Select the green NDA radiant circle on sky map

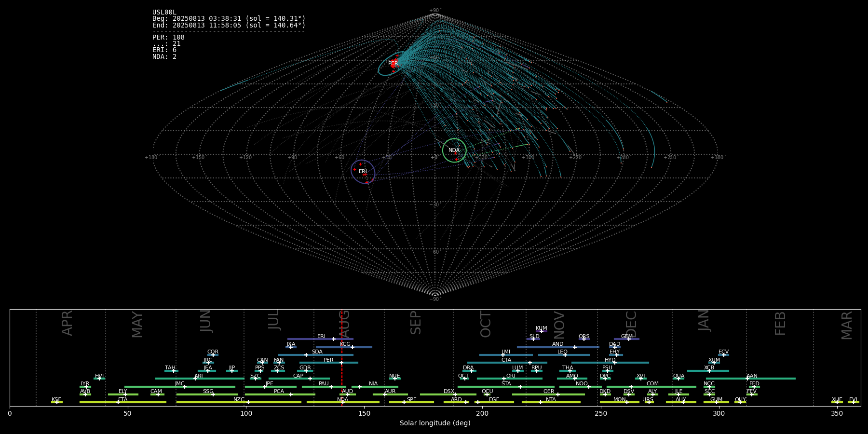pyautogui.click(x=454, y=150)
